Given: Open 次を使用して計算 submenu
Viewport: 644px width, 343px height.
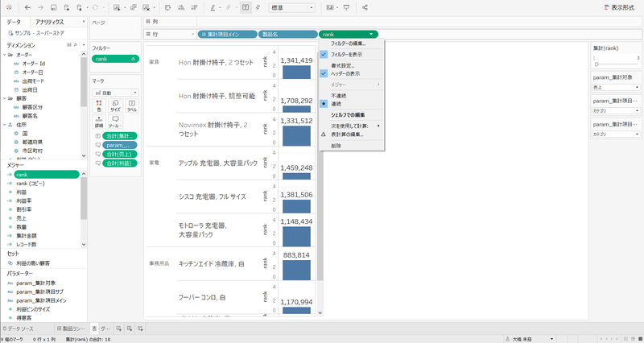Looking at the screenshot, I should [x=351, y=126].
